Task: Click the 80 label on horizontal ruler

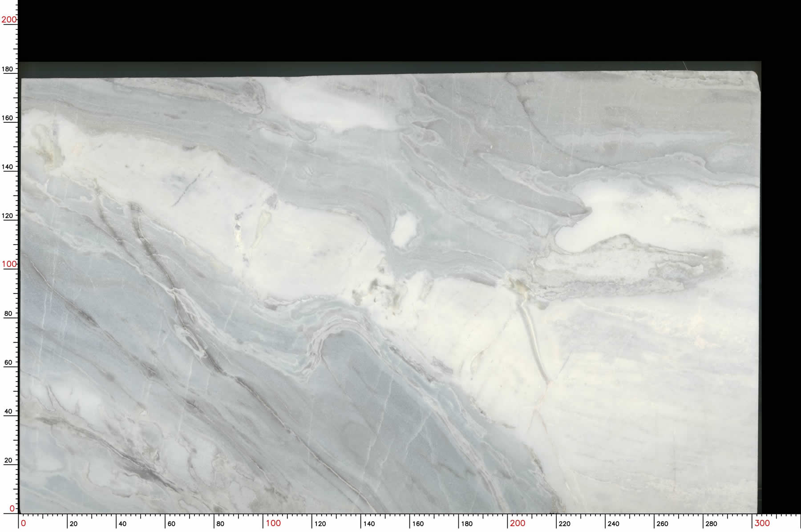Action: tap(220, 524)
